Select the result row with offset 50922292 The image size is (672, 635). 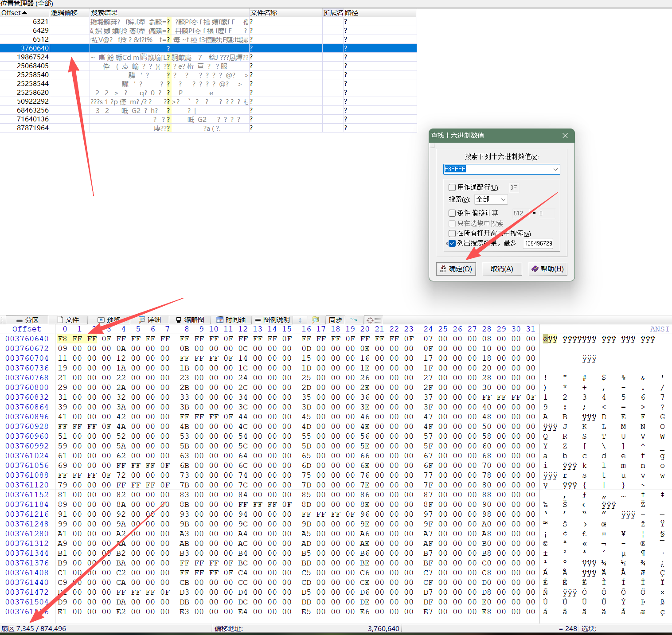[x=208, y=101]
